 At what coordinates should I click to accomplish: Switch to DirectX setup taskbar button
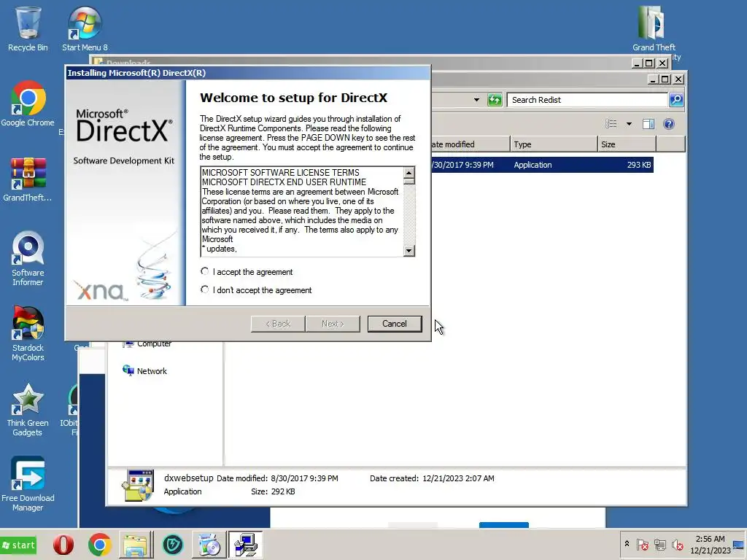pyautogui.click(x=245, y=545)
